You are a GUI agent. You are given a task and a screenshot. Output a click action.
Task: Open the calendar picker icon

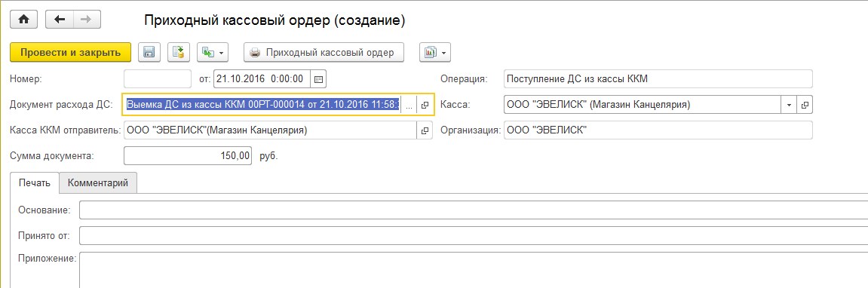[x=318, y=78]
